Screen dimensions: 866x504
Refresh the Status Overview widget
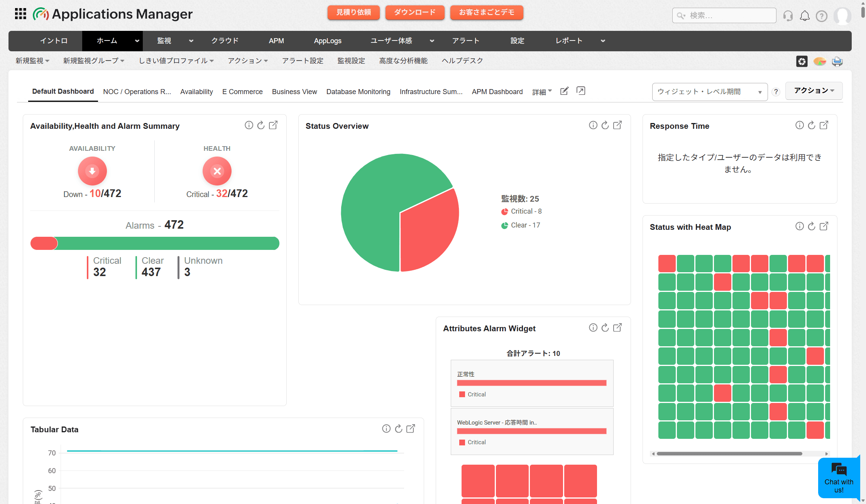pyautogui.click(x=605, y=125)
